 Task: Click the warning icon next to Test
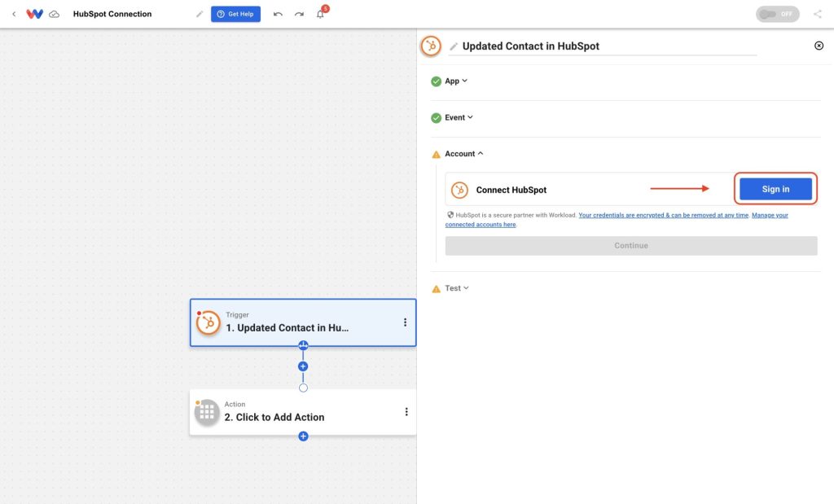coord(437,289)
